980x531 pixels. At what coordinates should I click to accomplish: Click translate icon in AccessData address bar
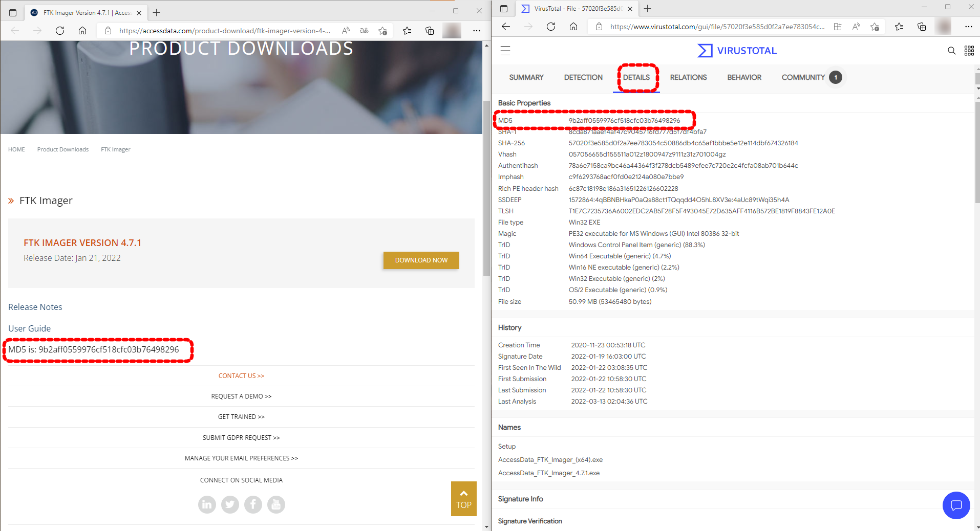(364, 31)
